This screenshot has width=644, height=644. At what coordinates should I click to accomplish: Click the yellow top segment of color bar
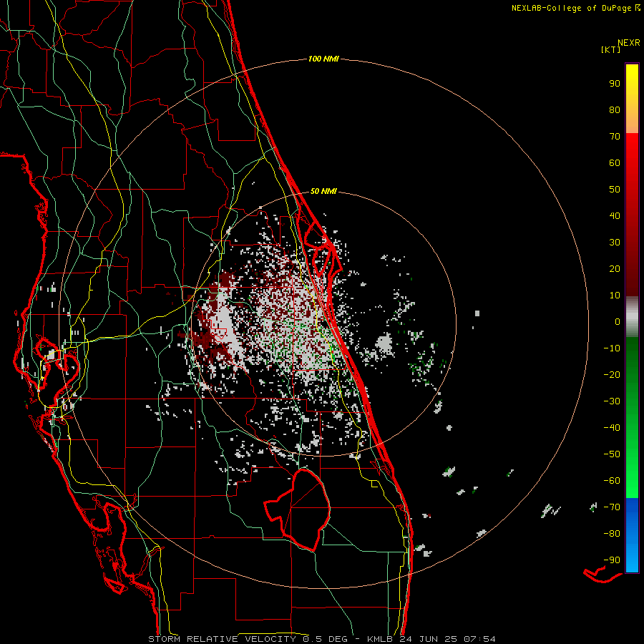(x=632, y=99)
